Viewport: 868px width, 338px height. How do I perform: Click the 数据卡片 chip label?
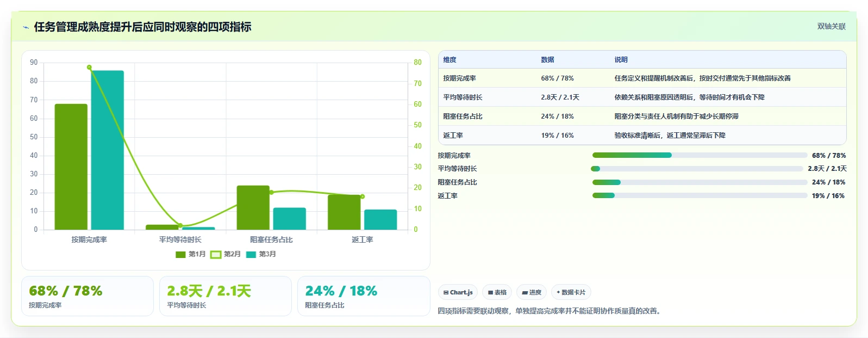point(573,293)
